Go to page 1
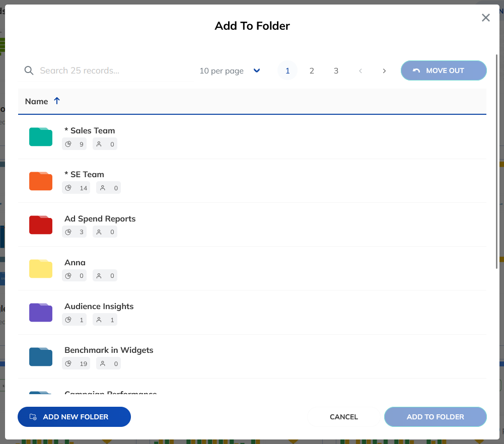Screen dimensions: 504x444 point(287,70)
